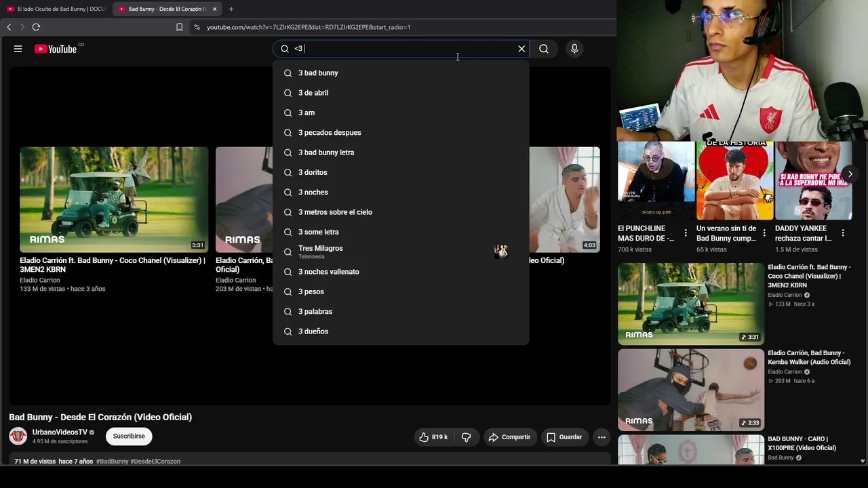868x488 pixels.
Task: Open sidebar title Kemba Walker (Audio Oficial)
Action: click(x=809, y=357)
